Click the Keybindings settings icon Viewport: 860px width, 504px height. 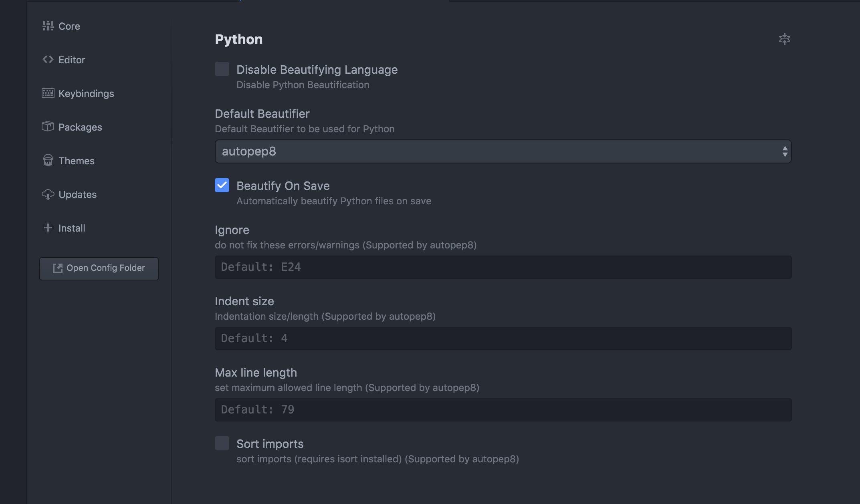[47, 94]
